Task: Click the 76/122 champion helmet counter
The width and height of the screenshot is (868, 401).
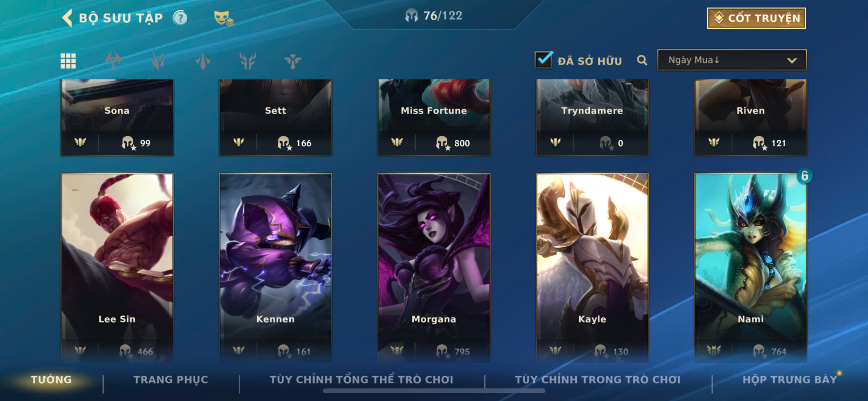Action: click(434, 15)
